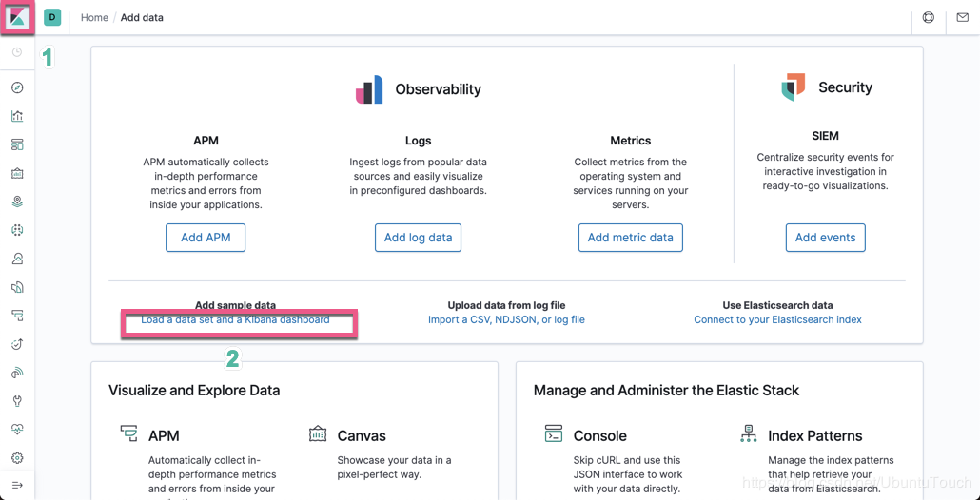The height and width of the screenshot is (500, 980).
Task: Click the Kibana logo icon
Action: click(x=17, y=18)
